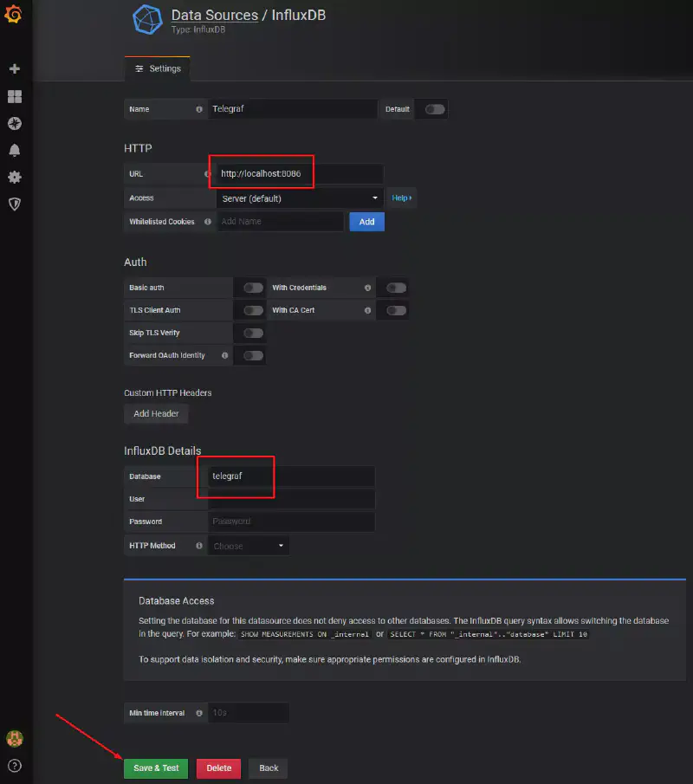693x784 pixels.
Task: Expand the Access Server (default) dropdown
Action: pos(299,198)
